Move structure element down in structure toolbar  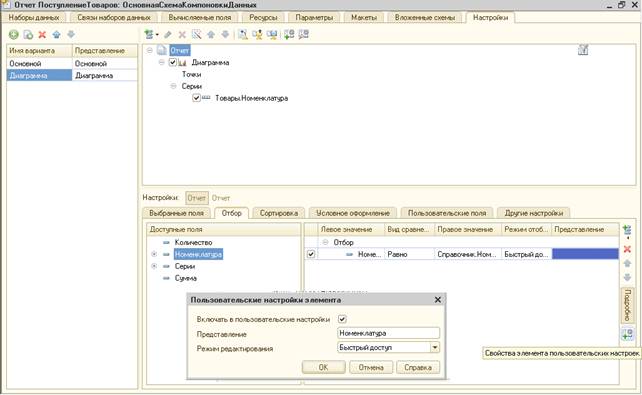[225, 35]
